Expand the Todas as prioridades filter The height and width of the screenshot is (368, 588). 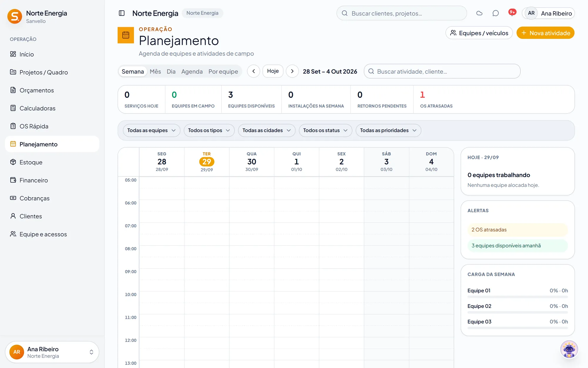[388, 130]
